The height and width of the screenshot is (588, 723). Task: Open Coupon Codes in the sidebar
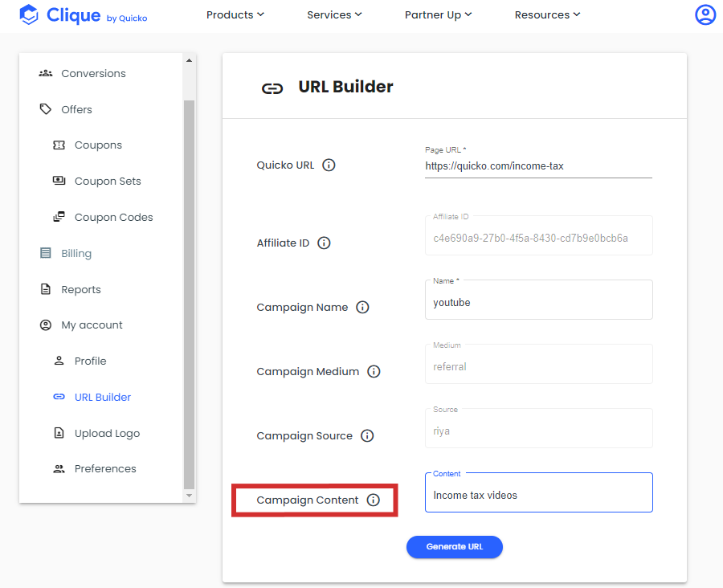pos(103,217)
